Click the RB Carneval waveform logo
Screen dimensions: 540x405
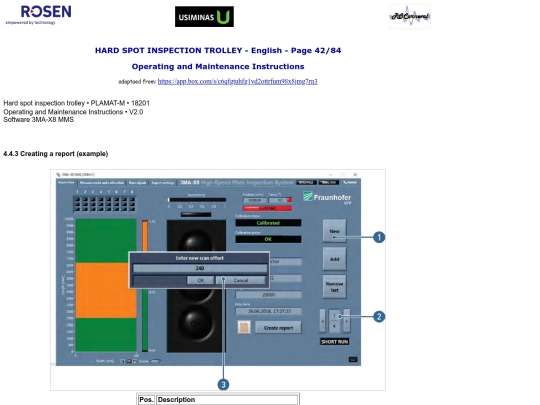click(410, 16)
